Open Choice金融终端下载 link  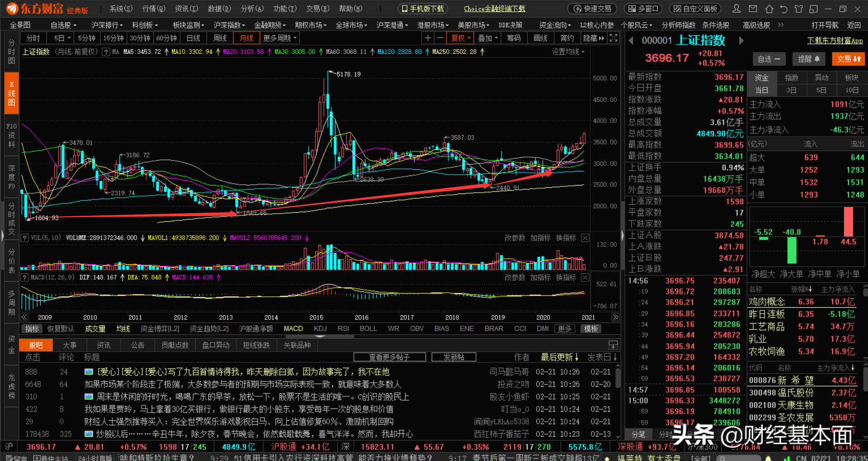tap(494, 9)
